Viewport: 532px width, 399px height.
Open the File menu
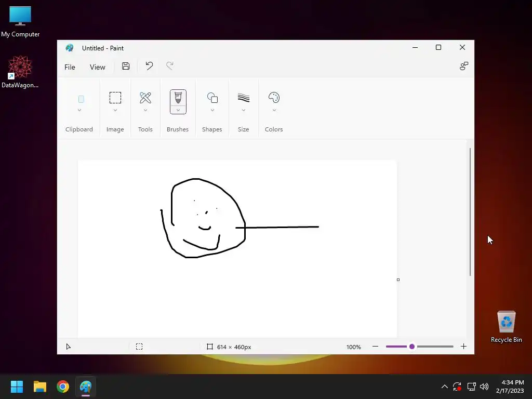click(x=70, y=67)
